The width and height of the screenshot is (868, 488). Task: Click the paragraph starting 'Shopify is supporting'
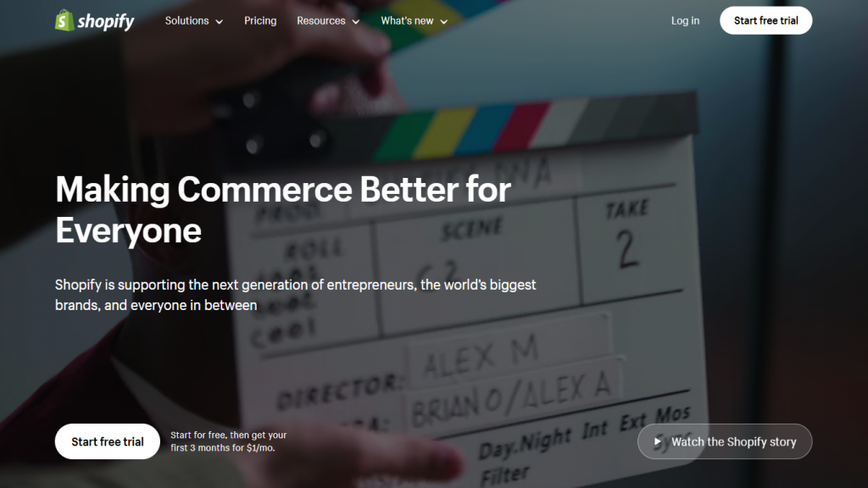pos(296,295)
